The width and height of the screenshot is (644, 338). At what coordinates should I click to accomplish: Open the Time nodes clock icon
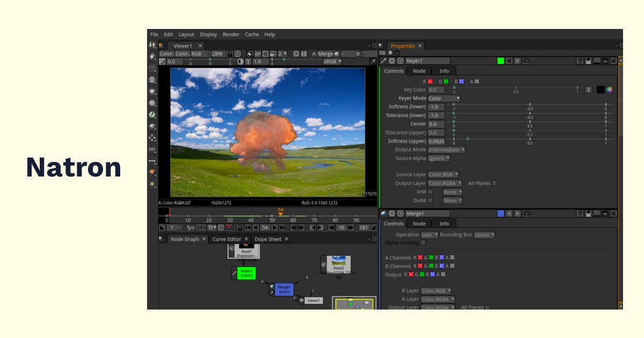pos(152,68)
